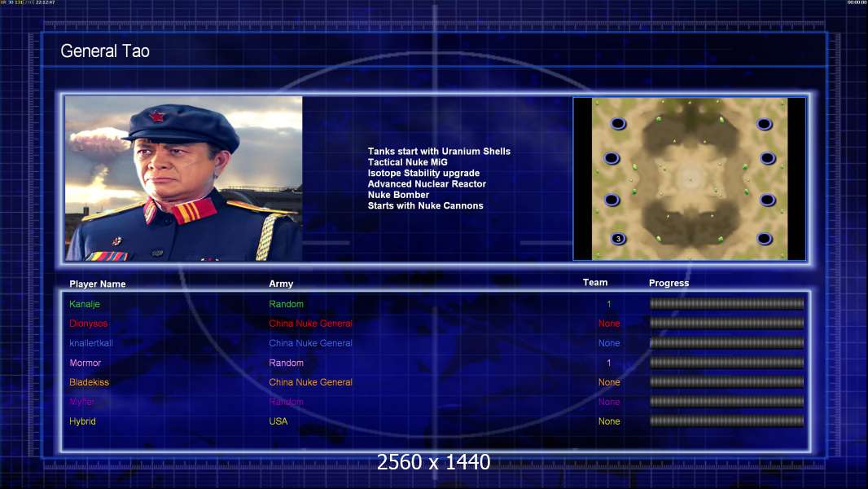Select third-from-top start position on minimap's left side
The width and height of the screenshot is (868, 489).
pyautogui.click(x=612, y=200)
